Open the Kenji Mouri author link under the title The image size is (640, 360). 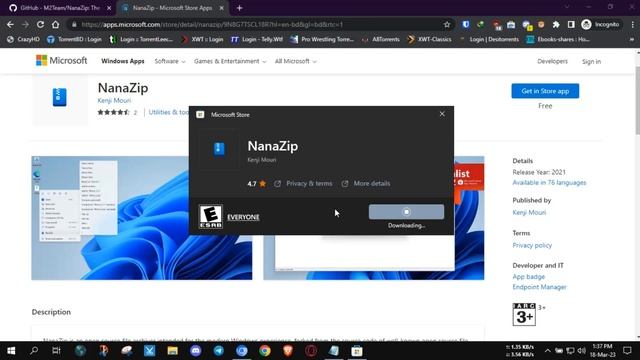(x=114, y=100)
